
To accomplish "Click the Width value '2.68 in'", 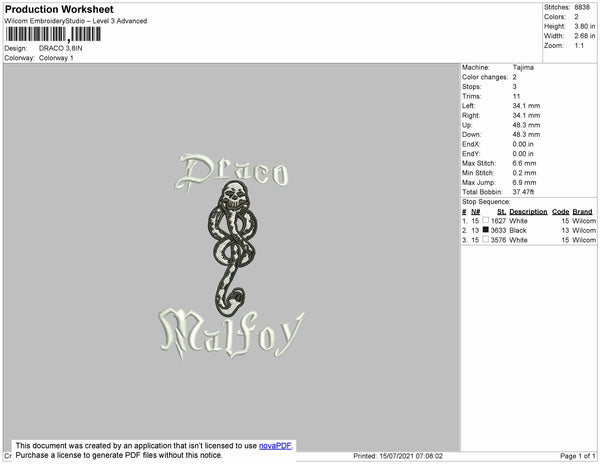I will [x=584, y=36].
